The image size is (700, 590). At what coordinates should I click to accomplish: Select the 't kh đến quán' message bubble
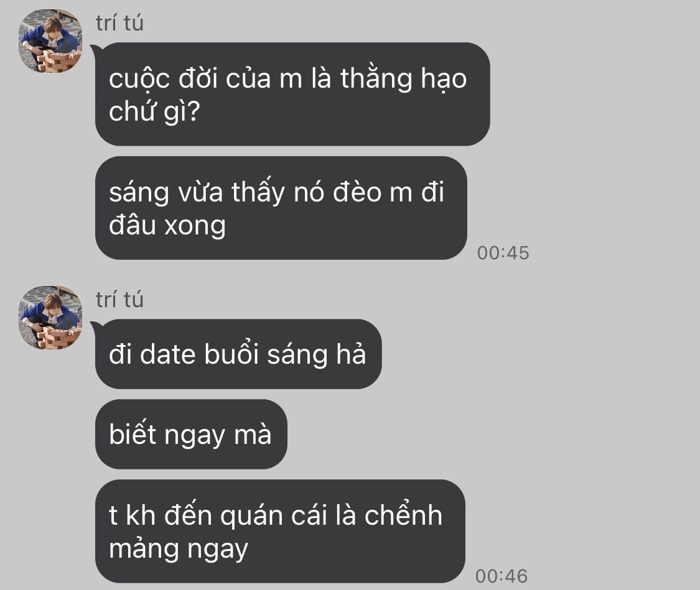click(x=281, y=531)
